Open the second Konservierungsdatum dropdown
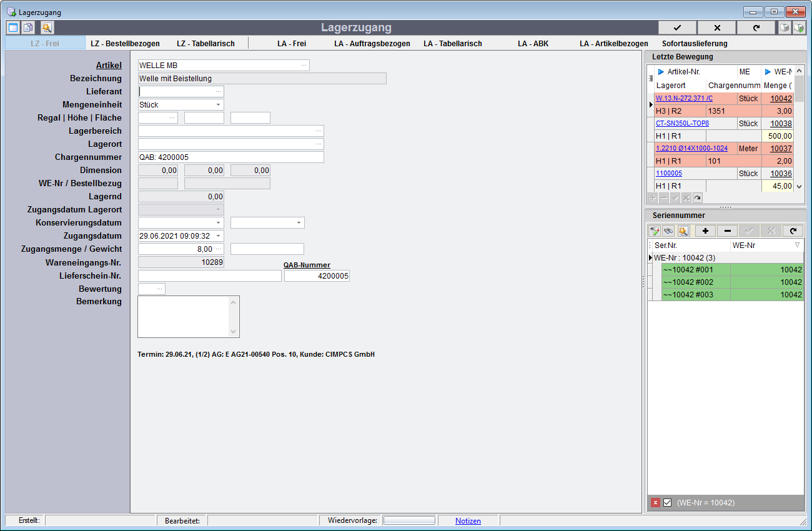812x531 pixels. click(299, 223)
